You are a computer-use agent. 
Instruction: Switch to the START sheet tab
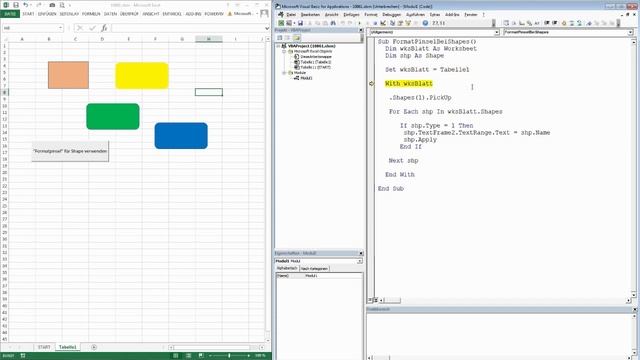coord(44,347)
